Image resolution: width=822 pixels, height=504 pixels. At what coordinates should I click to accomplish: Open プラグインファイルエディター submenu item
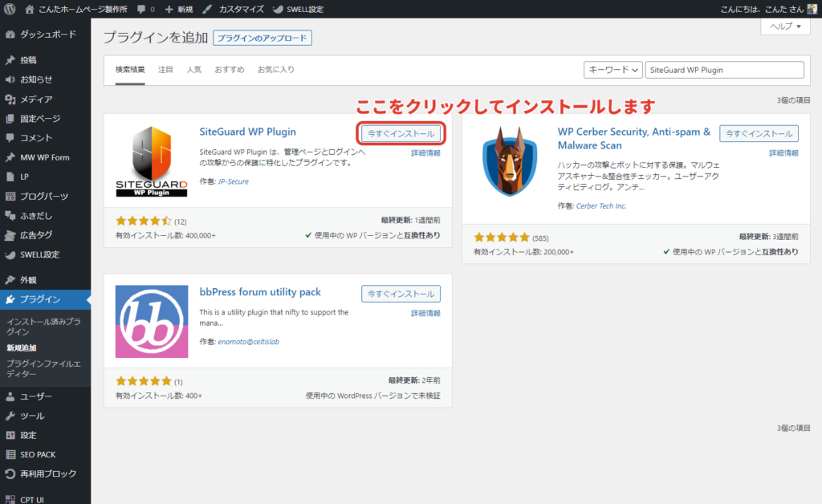point(44,369)
